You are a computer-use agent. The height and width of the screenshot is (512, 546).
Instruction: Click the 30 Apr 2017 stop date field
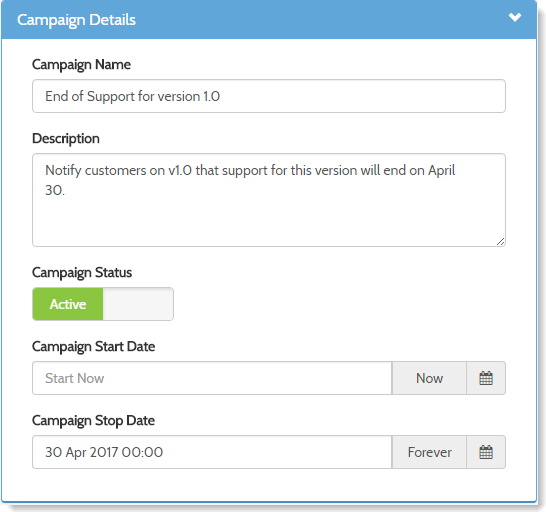pos(212,452)
